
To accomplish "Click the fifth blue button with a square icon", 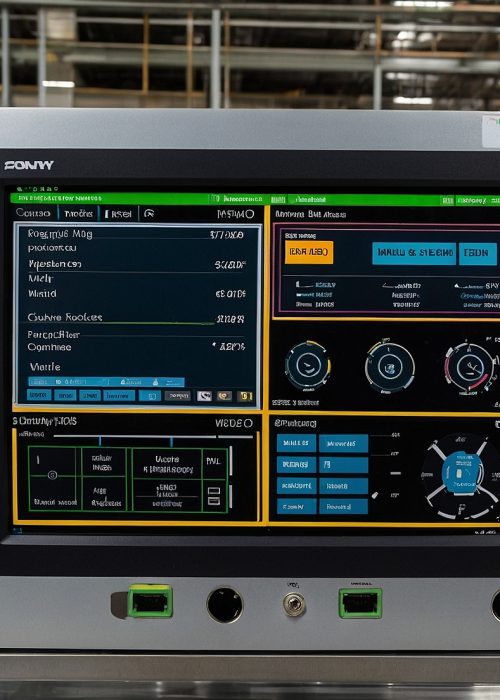I will coord(150,396).
